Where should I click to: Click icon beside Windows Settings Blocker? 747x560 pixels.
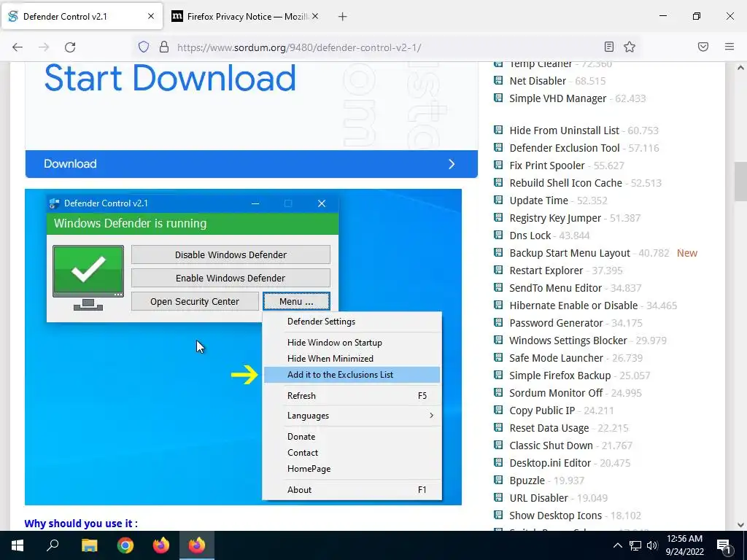(498, 340)
